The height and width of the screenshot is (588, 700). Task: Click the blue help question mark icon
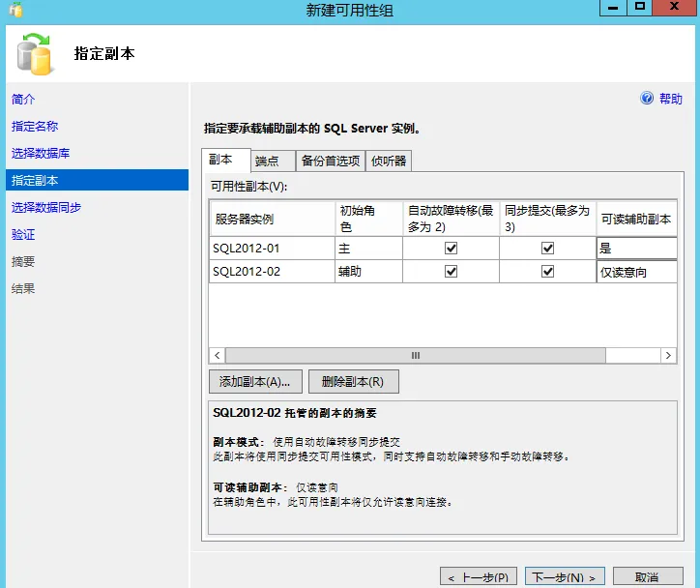pos(647,98)
